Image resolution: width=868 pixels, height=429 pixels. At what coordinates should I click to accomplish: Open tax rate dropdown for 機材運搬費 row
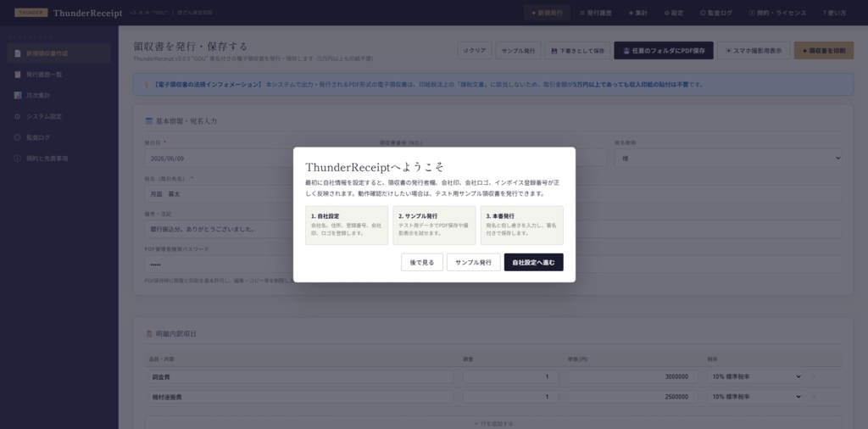coord(755,397)
